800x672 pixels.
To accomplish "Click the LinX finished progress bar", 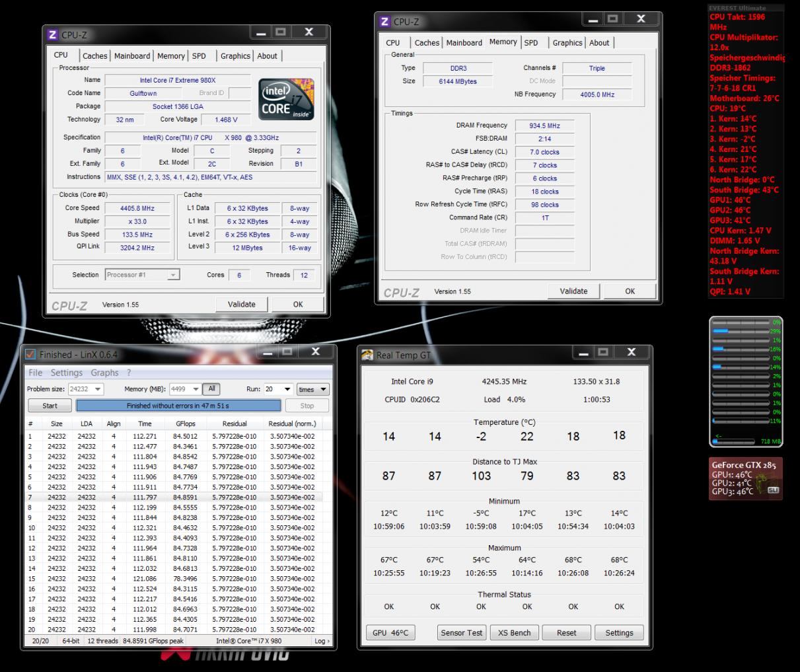I will (178, 406).
